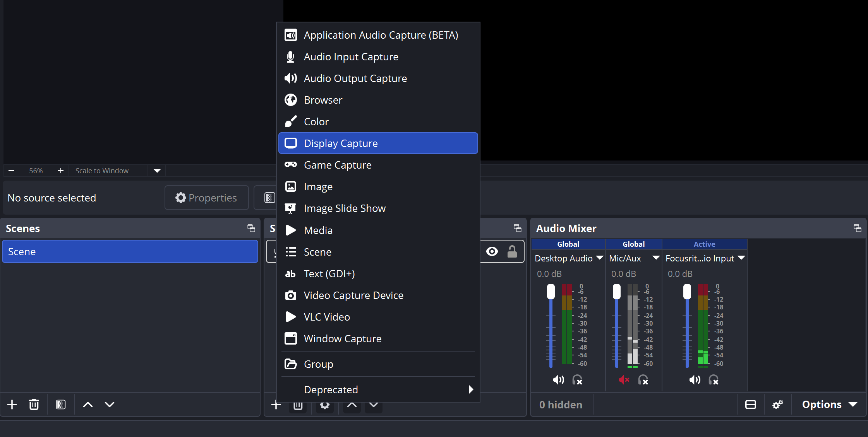Select the Scene item in Scenes list

tap(130, 252)
